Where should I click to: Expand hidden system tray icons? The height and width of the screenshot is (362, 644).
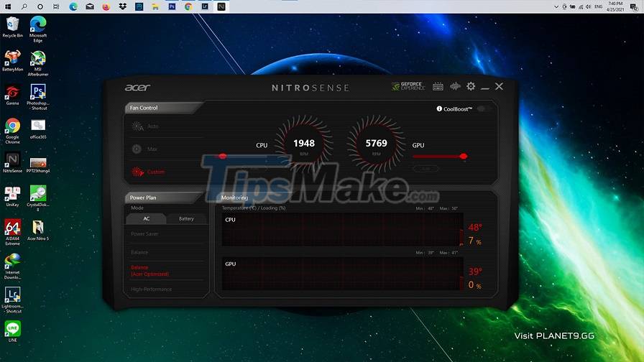tap(556, 6)
